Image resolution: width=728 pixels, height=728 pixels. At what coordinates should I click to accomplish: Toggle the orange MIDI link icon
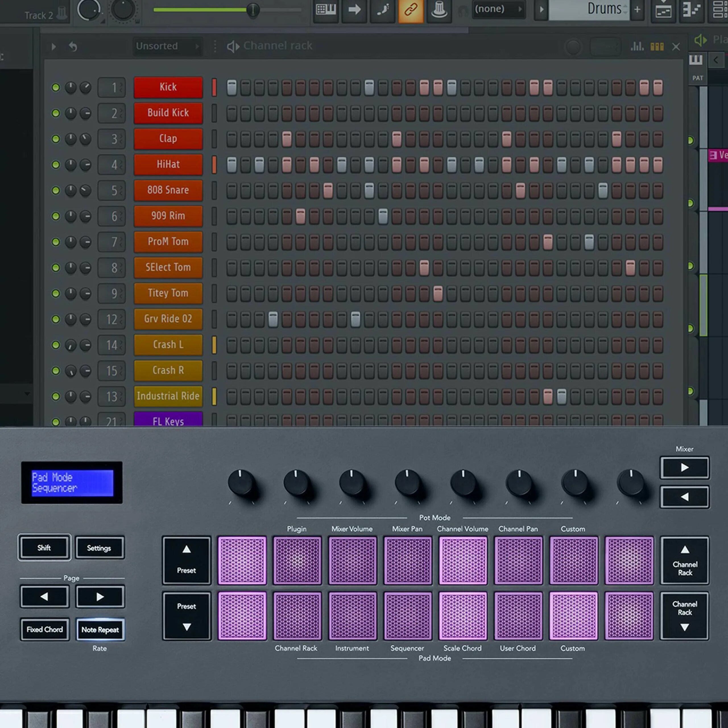click(x=411, y=10)
